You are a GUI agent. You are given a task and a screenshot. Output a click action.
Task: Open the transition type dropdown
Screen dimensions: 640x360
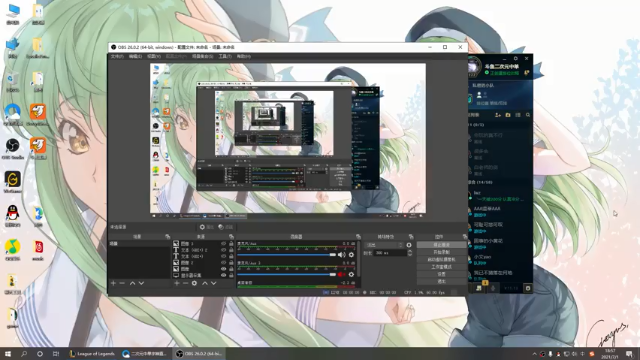[x=384, y=245]
